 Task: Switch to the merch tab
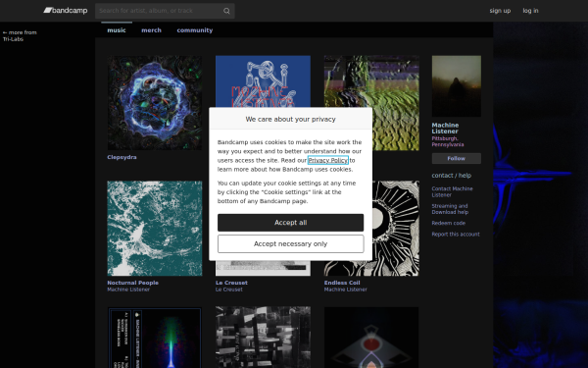(x=152, y=30)
